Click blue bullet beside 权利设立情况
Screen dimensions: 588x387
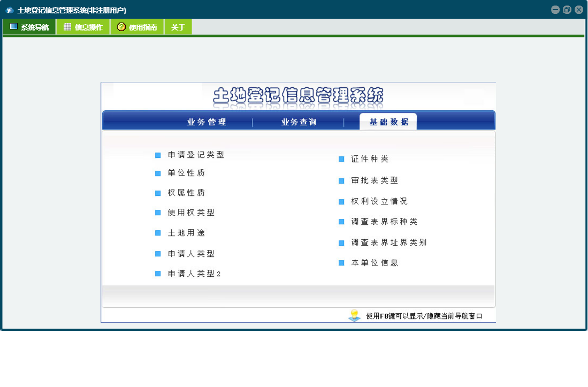pos(341,202)
